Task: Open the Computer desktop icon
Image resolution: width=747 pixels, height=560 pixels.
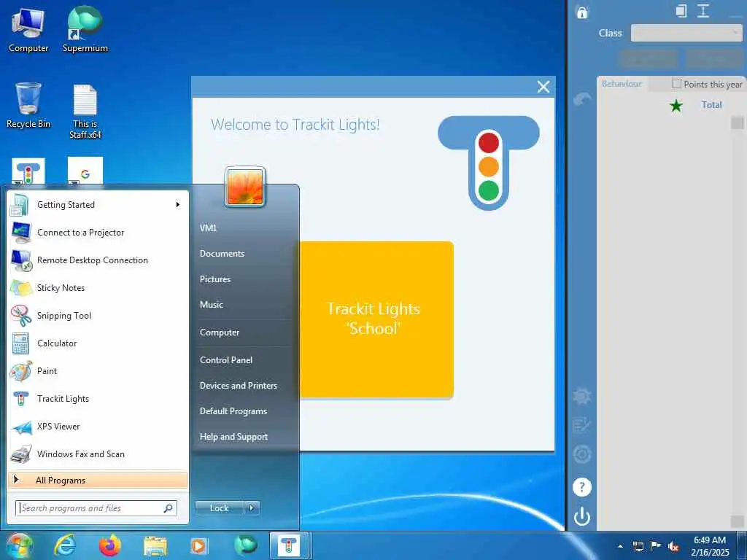Action: (28, 30)
